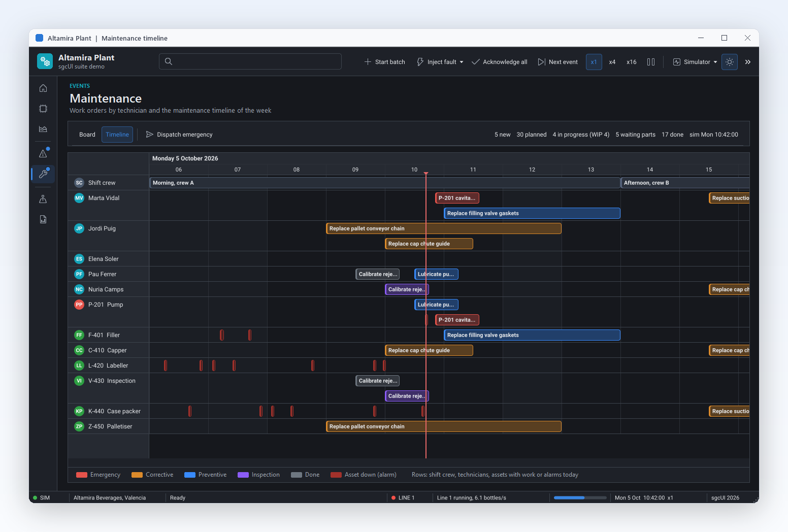Click the Emergency red legend swatch

(x=82, y=475)
